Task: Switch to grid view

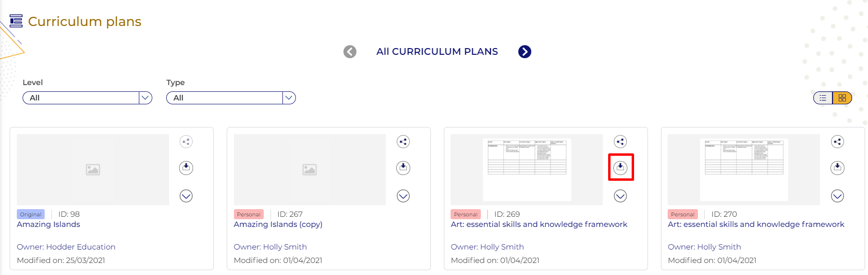Action: [x=842, y=98]
